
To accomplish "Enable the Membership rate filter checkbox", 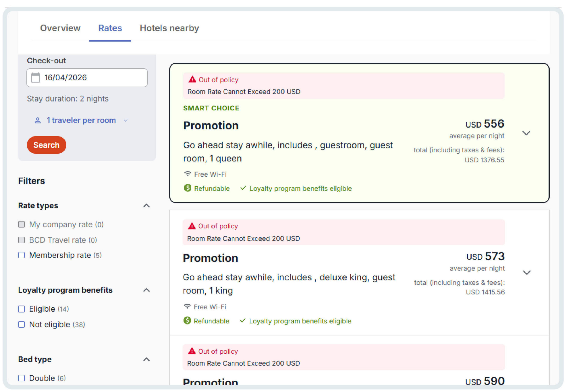I will click(x=22, y=255).
